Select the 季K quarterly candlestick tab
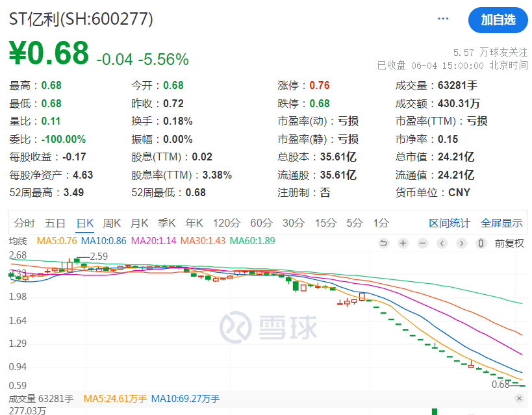 (166, 223)
